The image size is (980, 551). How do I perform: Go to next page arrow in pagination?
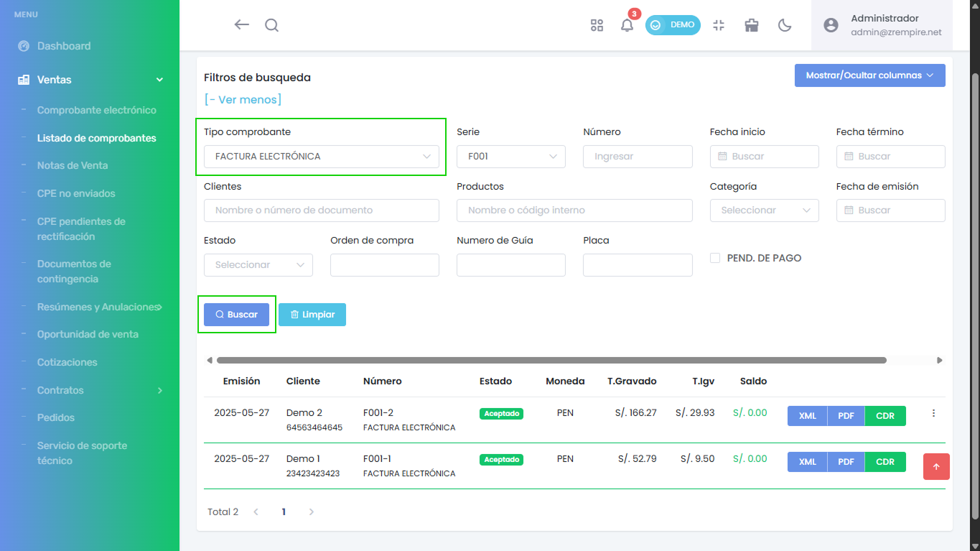(311, 512)
